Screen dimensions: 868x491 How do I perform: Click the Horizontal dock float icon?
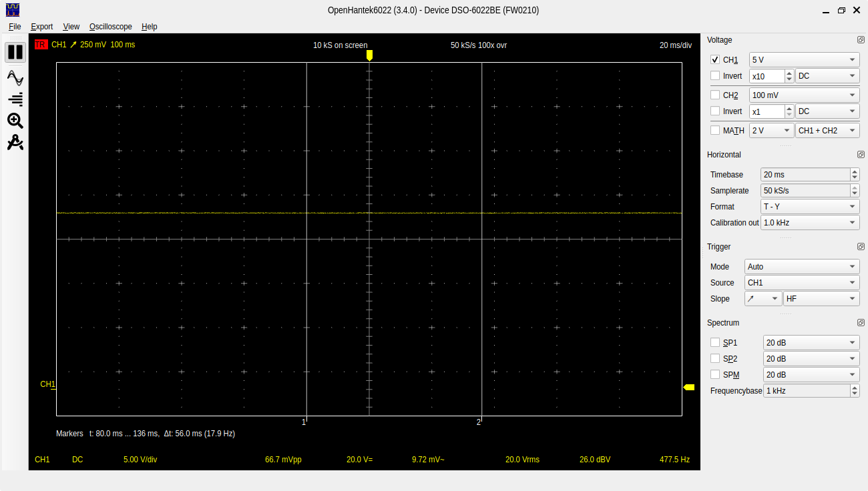tap(861, 155)
